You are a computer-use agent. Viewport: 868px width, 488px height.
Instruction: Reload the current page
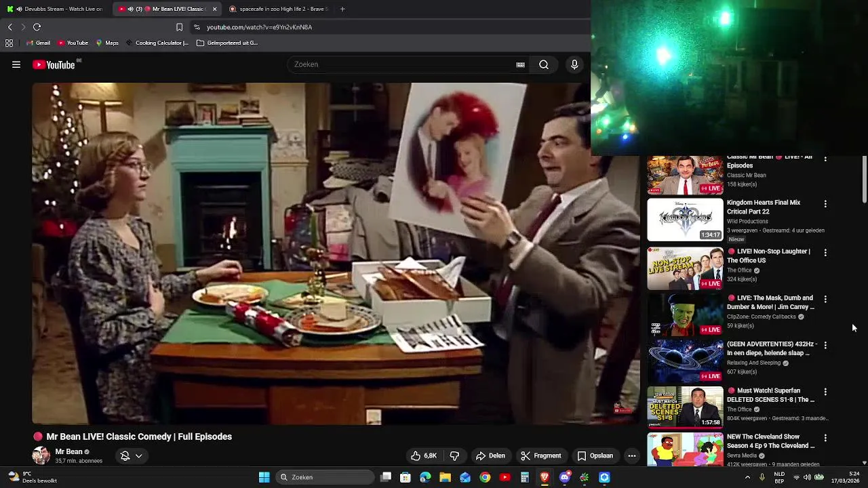(37, 27)
